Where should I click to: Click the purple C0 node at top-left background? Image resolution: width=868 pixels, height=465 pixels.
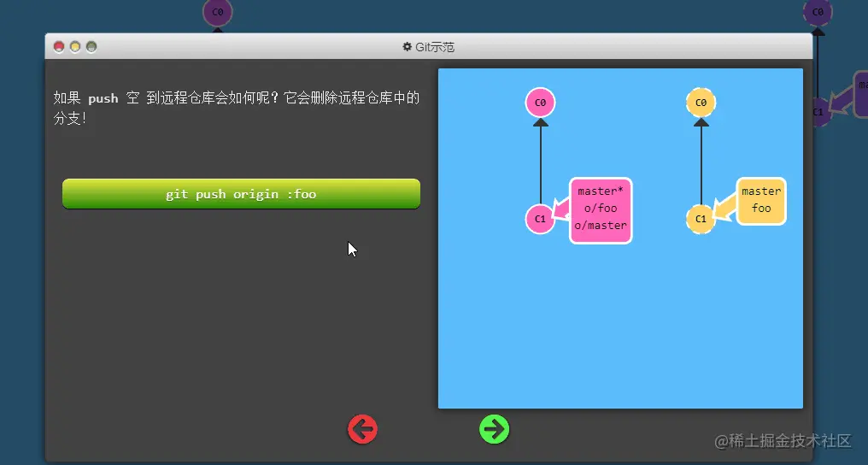(x=218, y=12)
